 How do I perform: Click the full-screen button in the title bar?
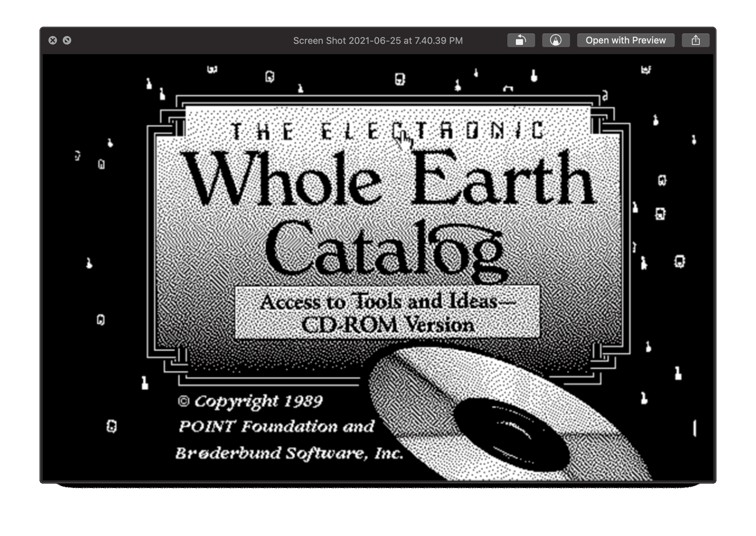pos(67,40)
